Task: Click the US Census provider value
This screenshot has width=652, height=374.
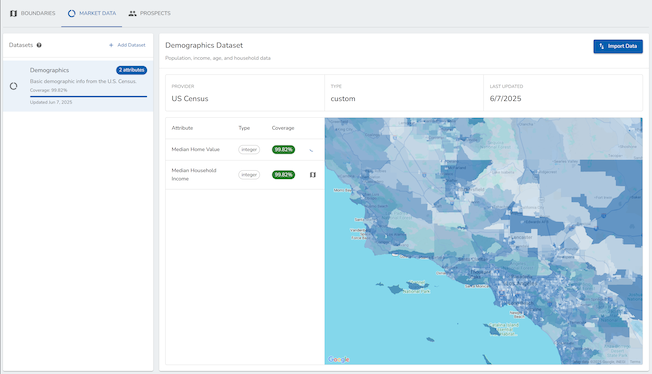Action: coord(190,99)
